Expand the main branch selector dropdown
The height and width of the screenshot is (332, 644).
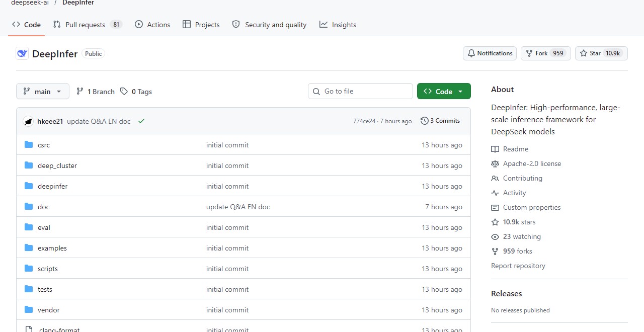coord(43,91)
